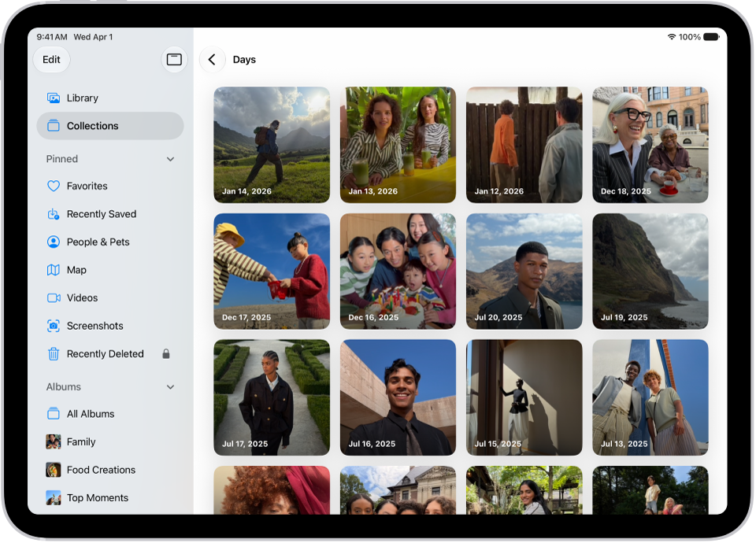
Task: Tap the Edit button
Action: tap(52, 59)
